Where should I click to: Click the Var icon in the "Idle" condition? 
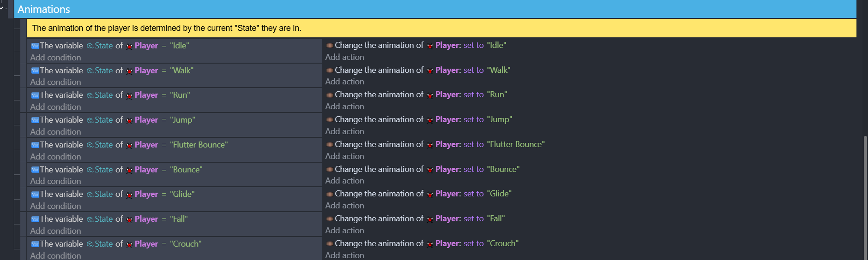pos(35,46)
